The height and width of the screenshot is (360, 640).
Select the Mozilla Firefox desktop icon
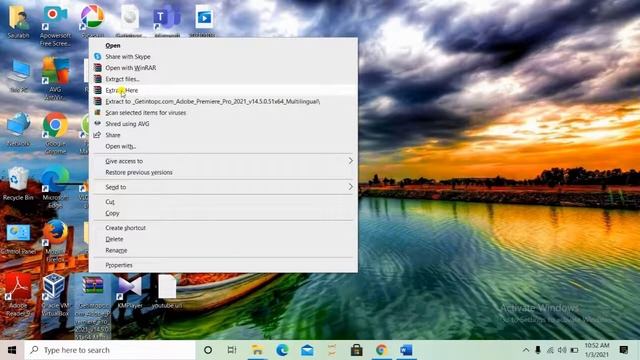tap(56, 241)
